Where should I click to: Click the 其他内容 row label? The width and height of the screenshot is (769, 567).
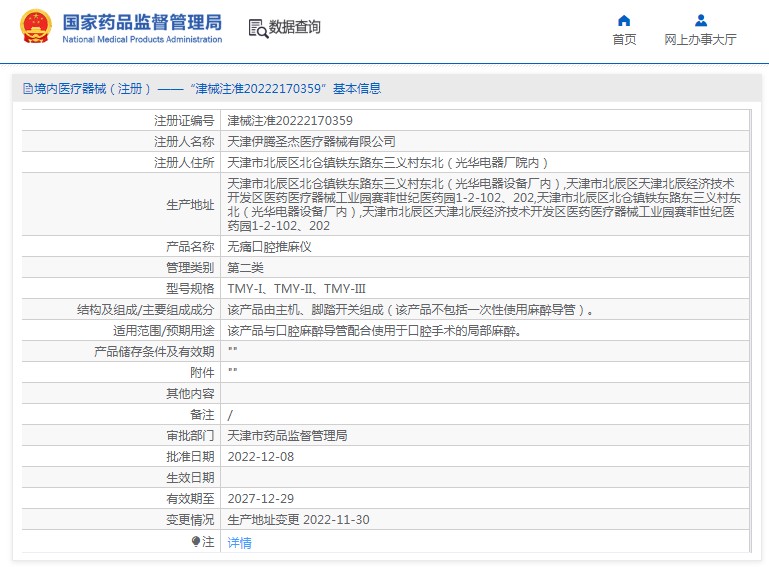click(x=190, y=394)
